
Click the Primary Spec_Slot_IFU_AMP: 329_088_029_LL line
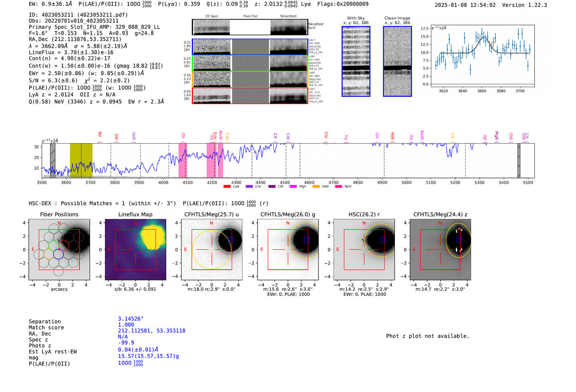tap(95, 27)
